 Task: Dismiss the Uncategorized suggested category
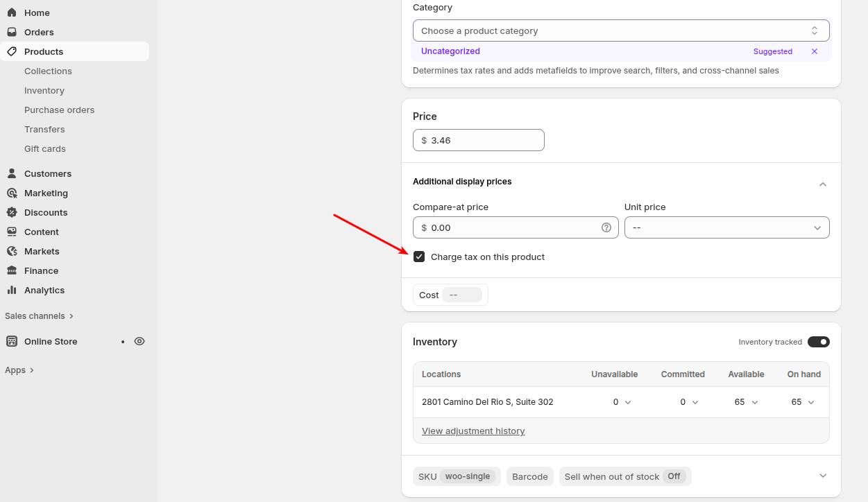point(814,51)
